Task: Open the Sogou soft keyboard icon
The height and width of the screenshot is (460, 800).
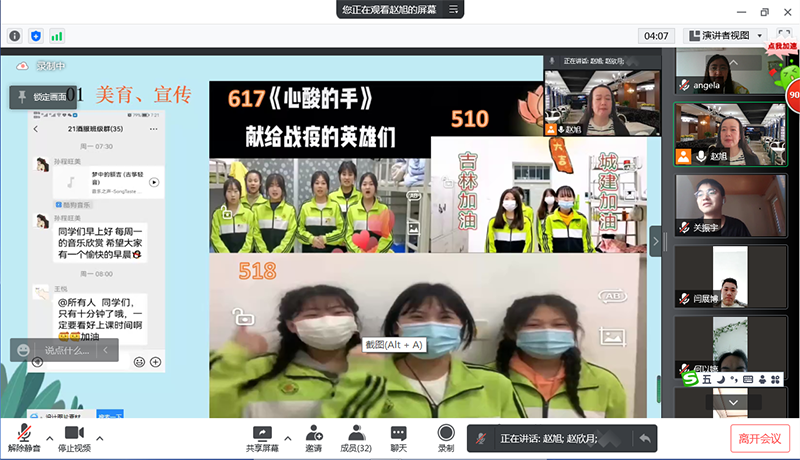Action: (748, 379)
